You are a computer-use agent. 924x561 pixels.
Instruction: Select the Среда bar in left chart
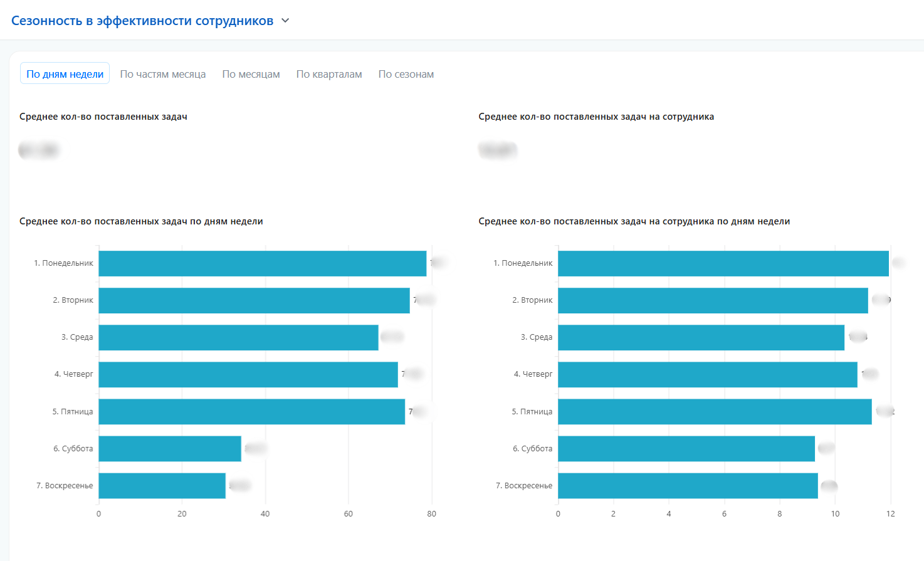[x=238, y=337]
